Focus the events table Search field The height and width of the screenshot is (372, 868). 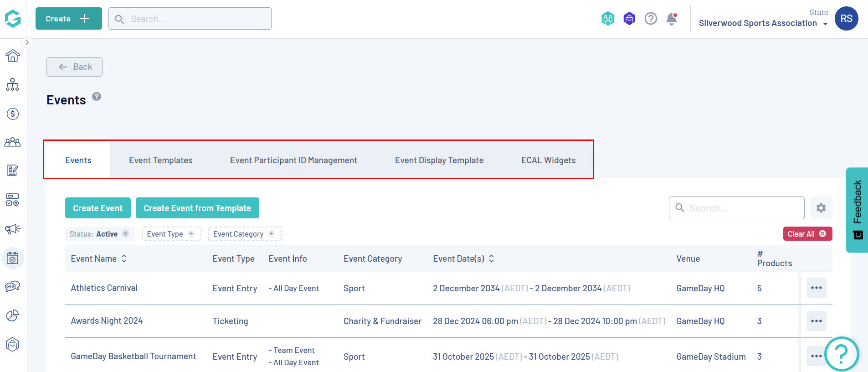pyautogui.click(x=736, y=208)
